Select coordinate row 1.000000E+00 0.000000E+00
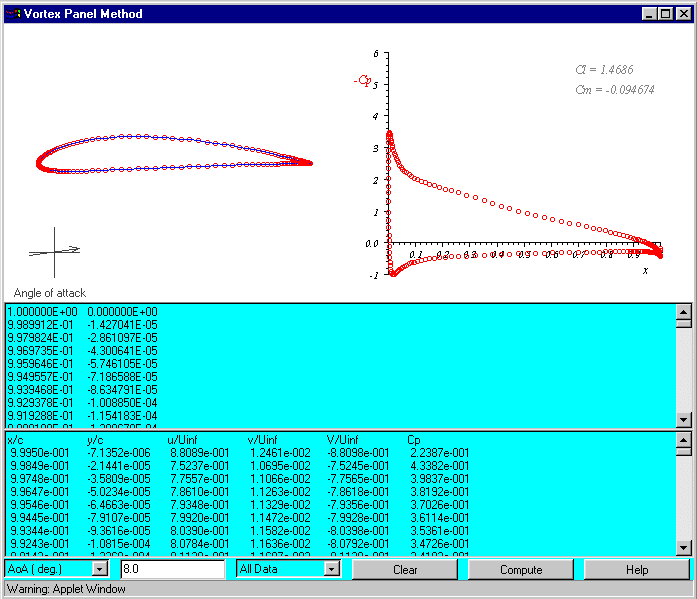 82,312
